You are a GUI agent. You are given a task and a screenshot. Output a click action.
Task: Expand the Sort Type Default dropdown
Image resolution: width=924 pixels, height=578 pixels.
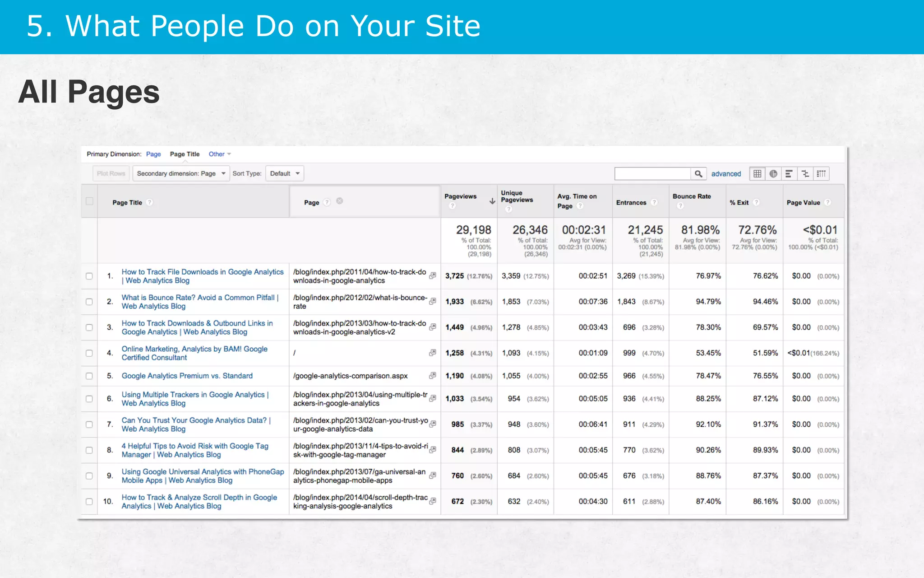point(285,174)
